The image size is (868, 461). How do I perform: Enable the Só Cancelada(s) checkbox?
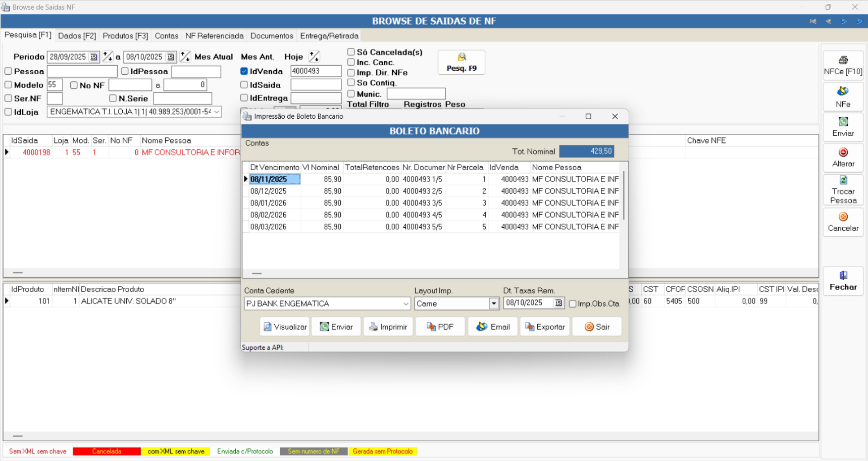coord(351,52)
